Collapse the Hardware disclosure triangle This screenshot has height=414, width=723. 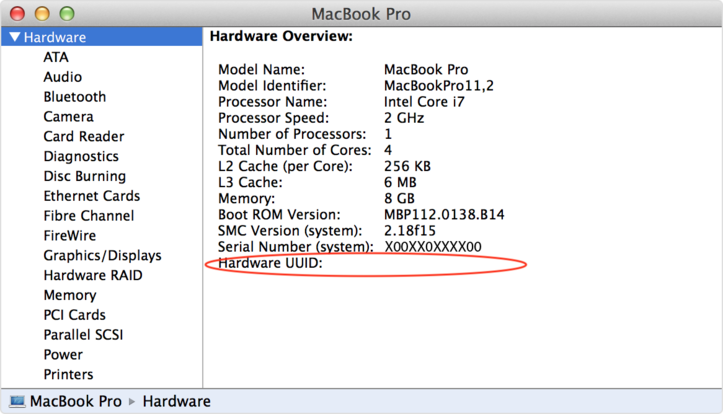[x=13, y=38]
